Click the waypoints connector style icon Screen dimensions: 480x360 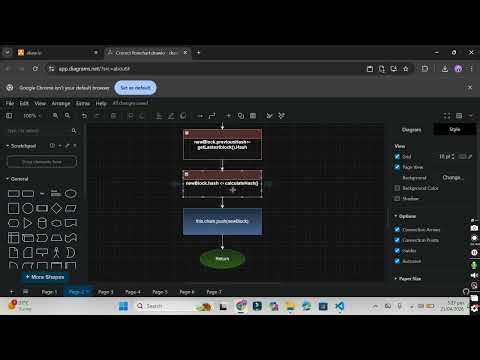coord(212,116)
